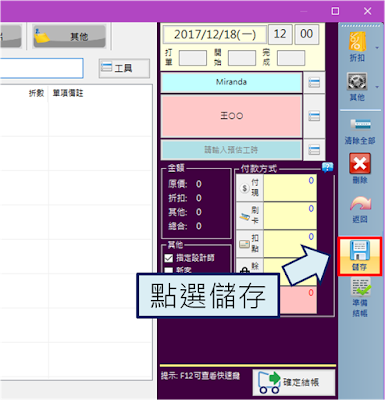Open the payment method help icon
Viewport: 385px width, 400px height.
point(327,167)
